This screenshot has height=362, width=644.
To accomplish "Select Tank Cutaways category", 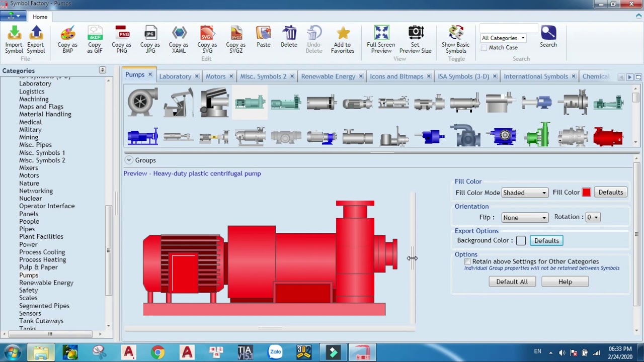I will (41, 321).
